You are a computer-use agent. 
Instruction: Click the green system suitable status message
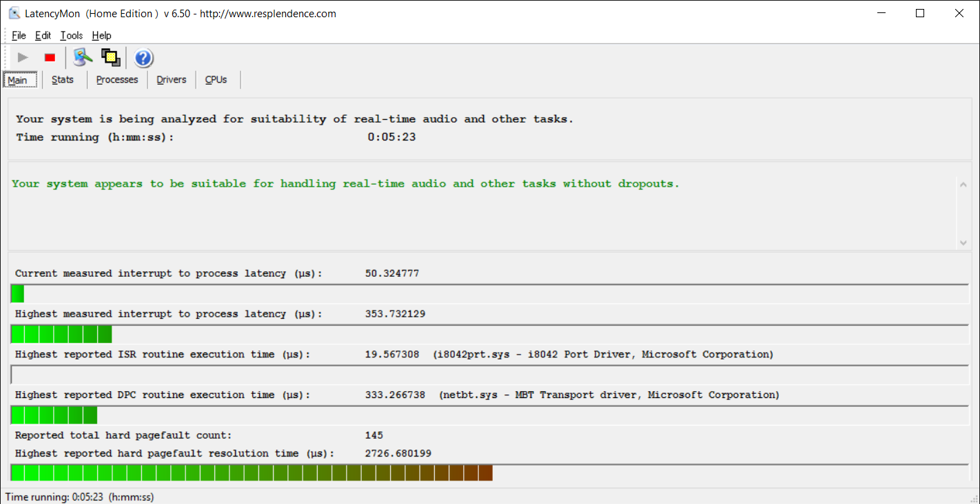[x=345, y=184]
